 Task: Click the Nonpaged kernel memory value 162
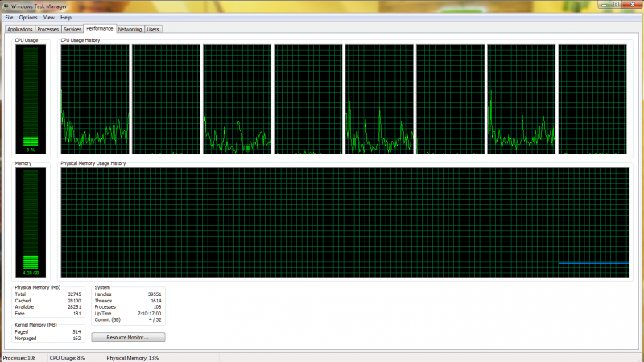pyautogui.click(x=76, y=339)
